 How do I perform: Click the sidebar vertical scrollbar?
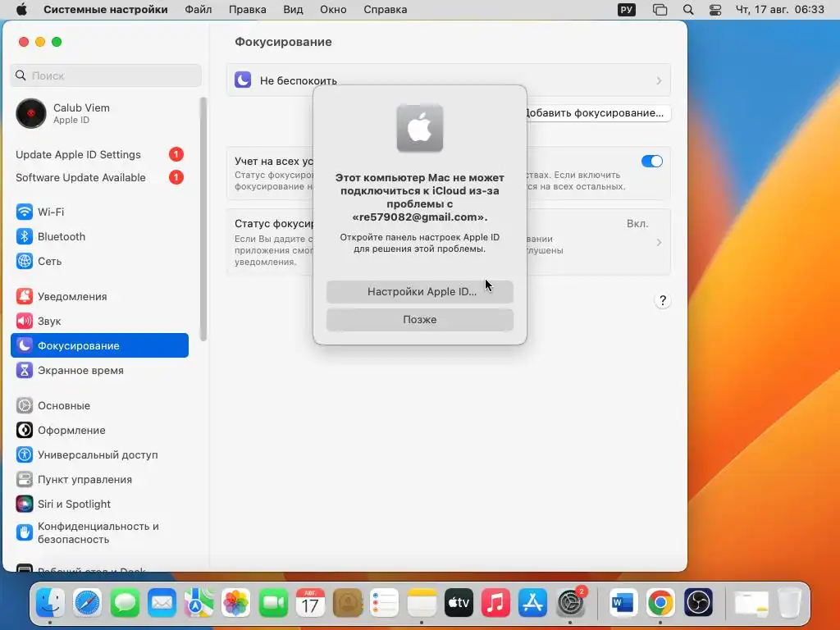pyautogui.click(x=203, y=218)
